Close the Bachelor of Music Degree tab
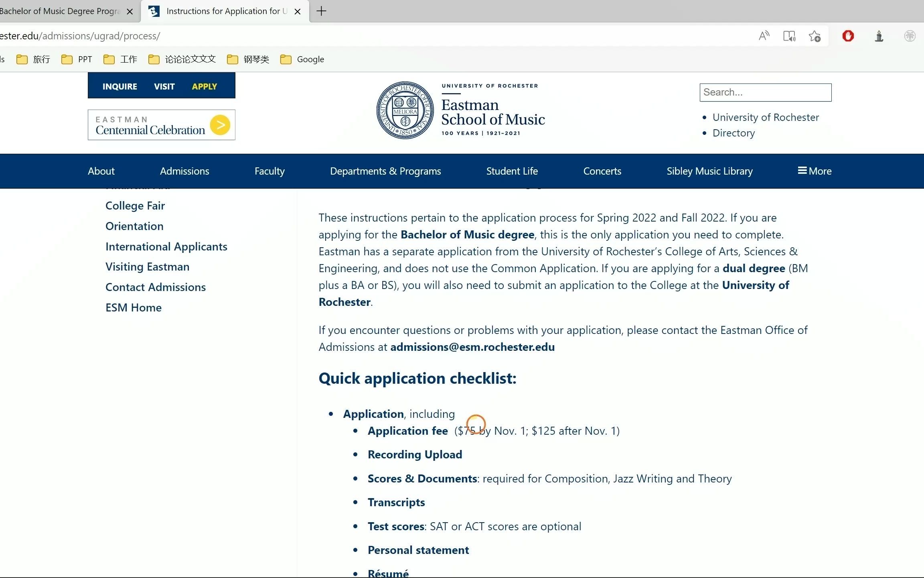 click(130, 12)
